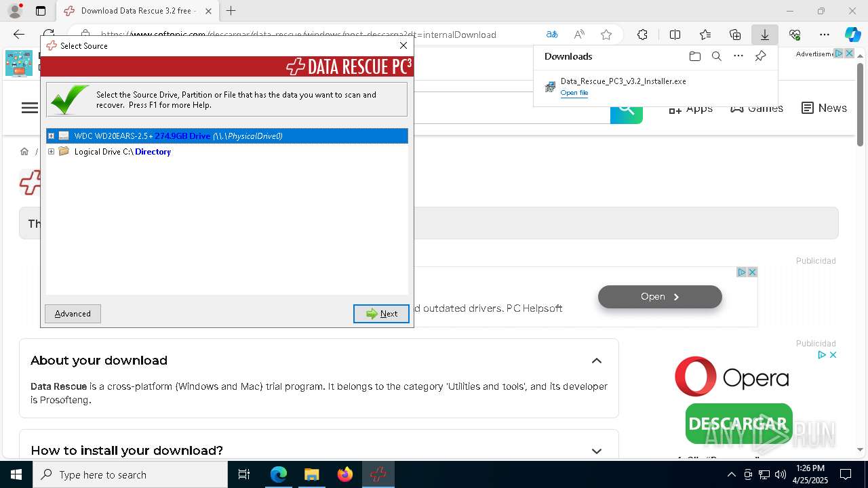Click the Read aloud icon in address bar
The image size is (868, 488).
tap(579, 35)
